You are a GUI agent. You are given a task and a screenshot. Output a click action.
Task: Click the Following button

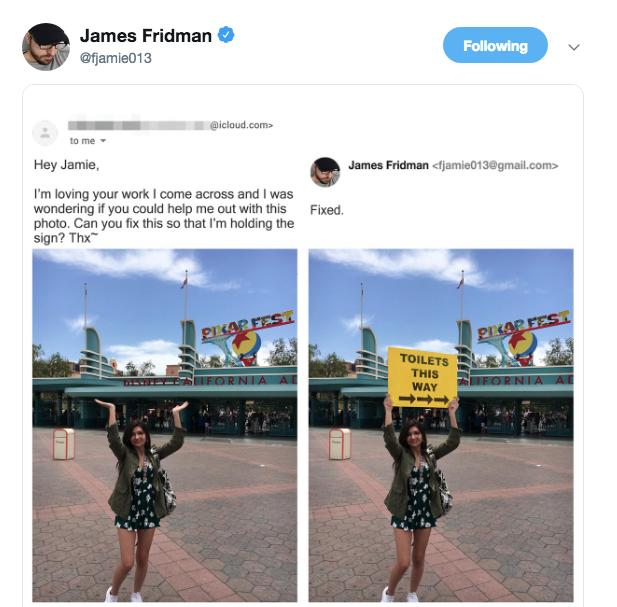(x=495, y=45)
